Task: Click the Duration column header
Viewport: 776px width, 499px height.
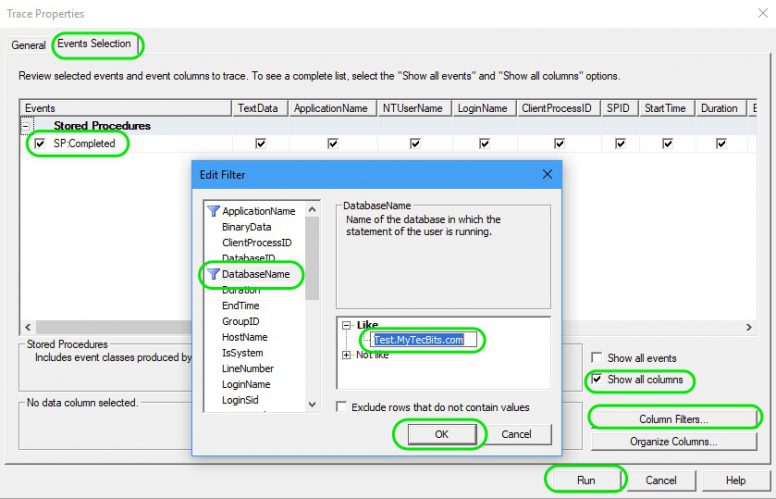Action: (721, 108)
